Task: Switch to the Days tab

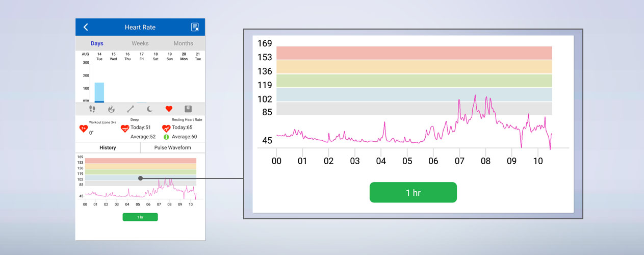Action: coord(97,43)
